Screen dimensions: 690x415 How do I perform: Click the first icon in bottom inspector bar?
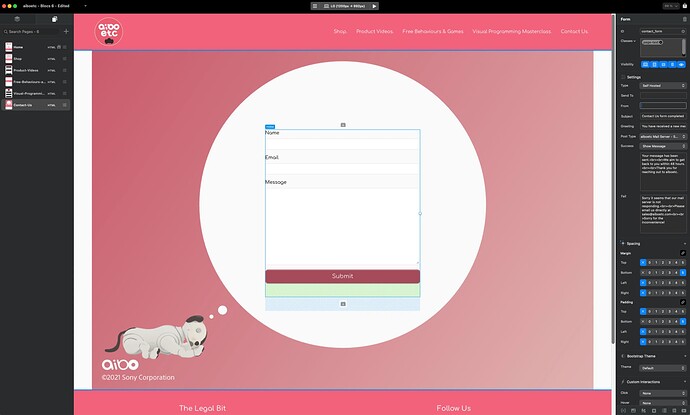(x=623, y=410)
